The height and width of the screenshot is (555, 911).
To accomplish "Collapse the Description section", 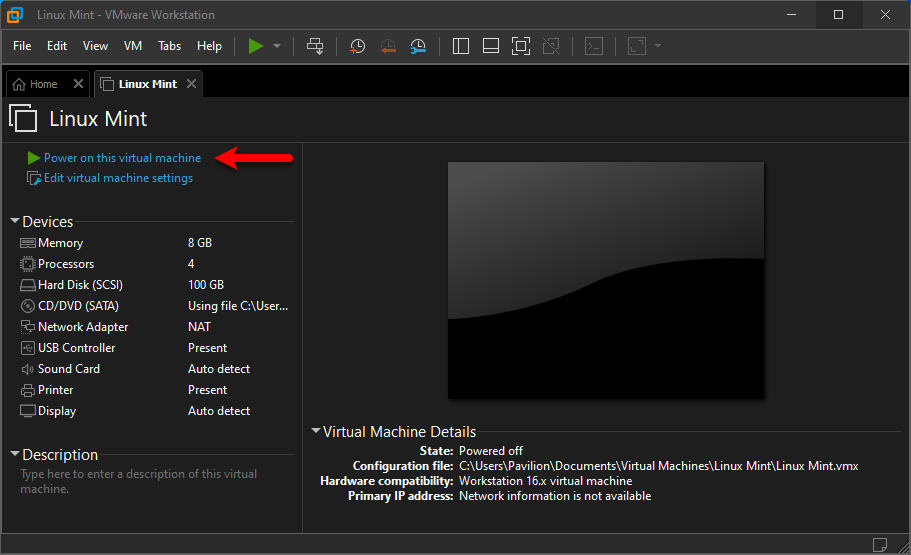I will coord(15,454).
